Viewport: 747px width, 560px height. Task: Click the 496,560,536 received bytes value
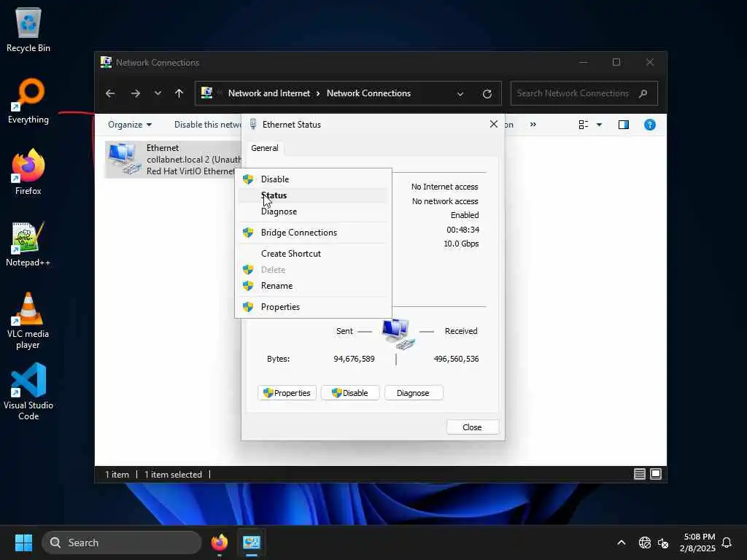pyautogui.click(x=456, y=359)
